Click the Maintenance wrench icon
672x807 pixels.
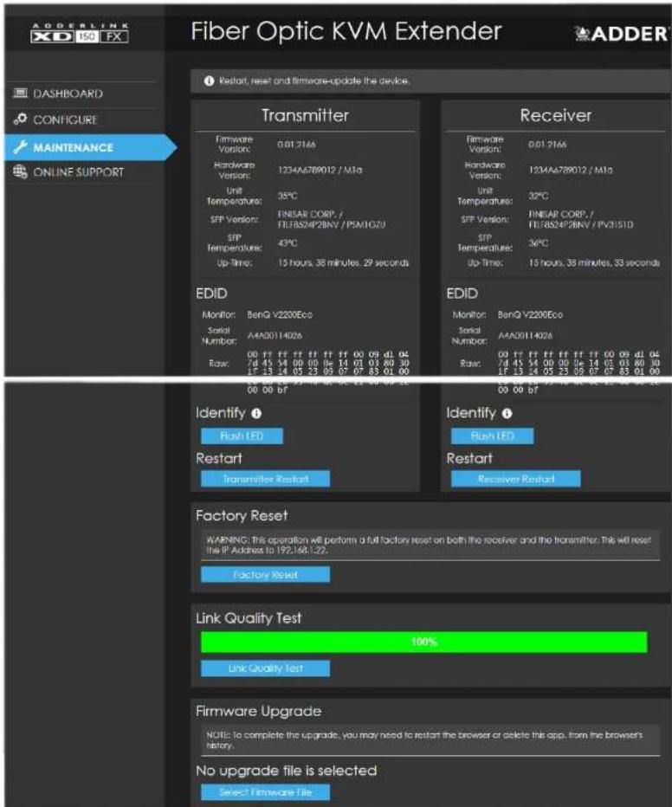(20, 146)
